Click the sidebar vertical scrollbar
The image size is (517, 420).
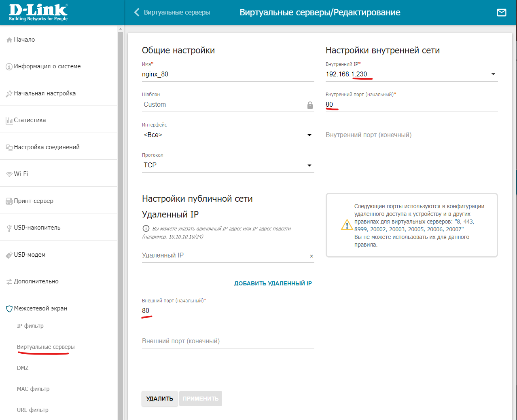click(120, 202)
